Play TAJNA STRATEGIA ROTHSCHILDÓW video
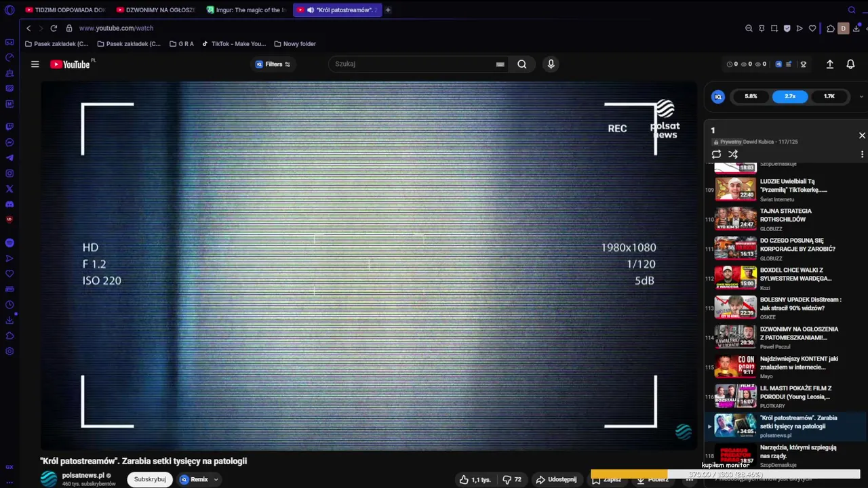Screen dimensions: 868x488 (x=785, y=219)
